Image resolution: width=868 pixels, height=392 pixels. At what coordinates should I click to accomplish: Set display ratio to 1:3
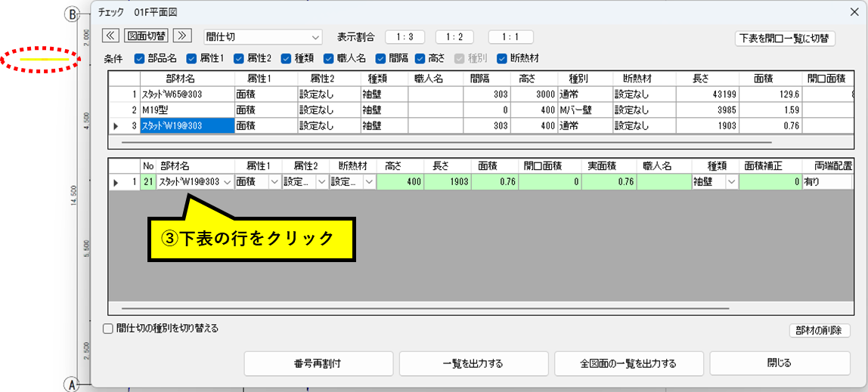(405, 37)
